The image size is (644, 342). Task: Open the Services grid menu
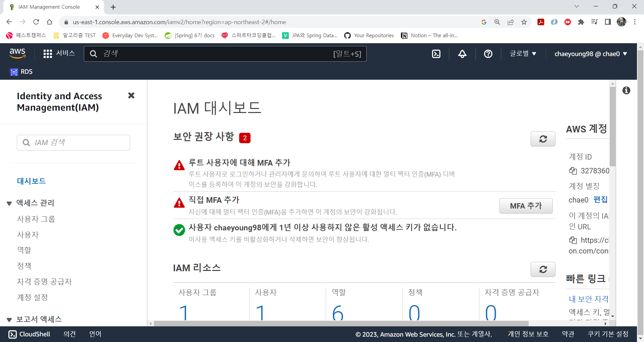(59, 54)
